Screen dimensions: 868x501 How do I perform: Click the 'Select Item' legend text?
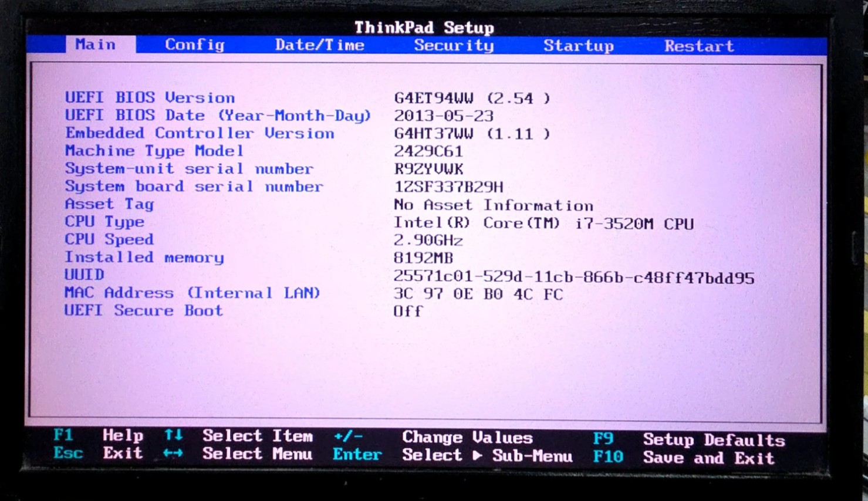257,436
